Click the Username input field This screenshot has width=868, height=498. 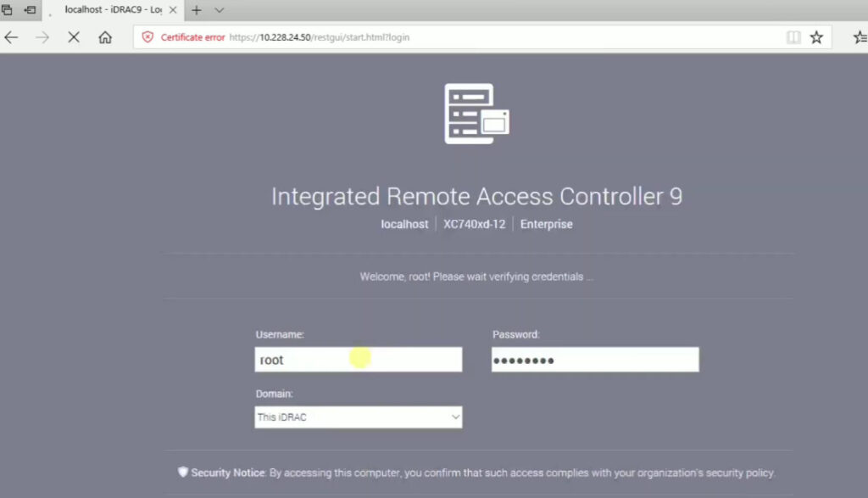tap(359, 360)
